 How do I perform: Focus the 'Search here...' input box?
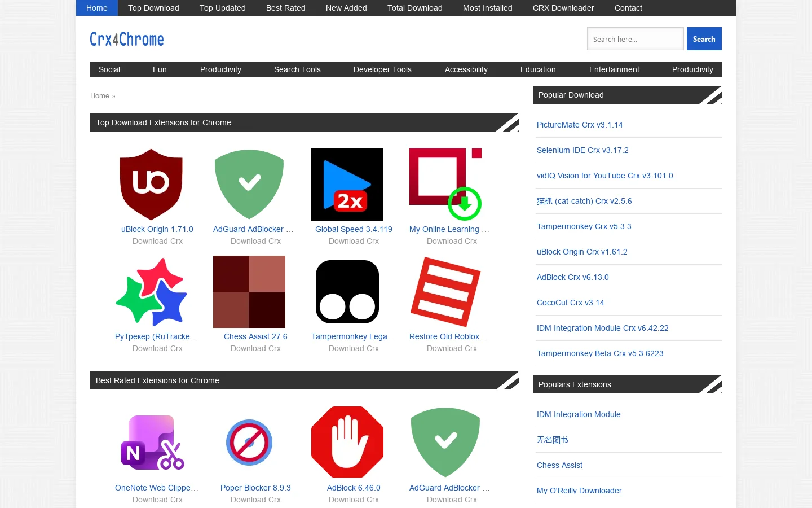click(x=636, y=39)
